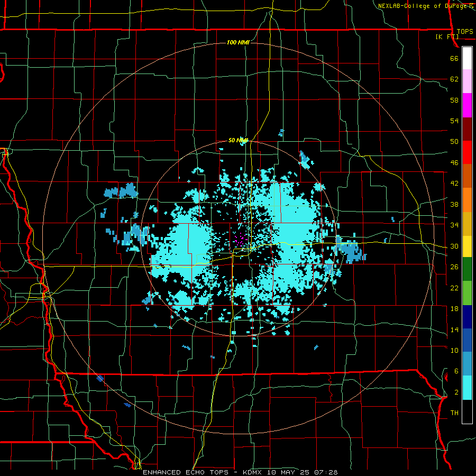The image size is (476, 476).
Task: Pick the dark orange legend swatch
Action: 467,176
